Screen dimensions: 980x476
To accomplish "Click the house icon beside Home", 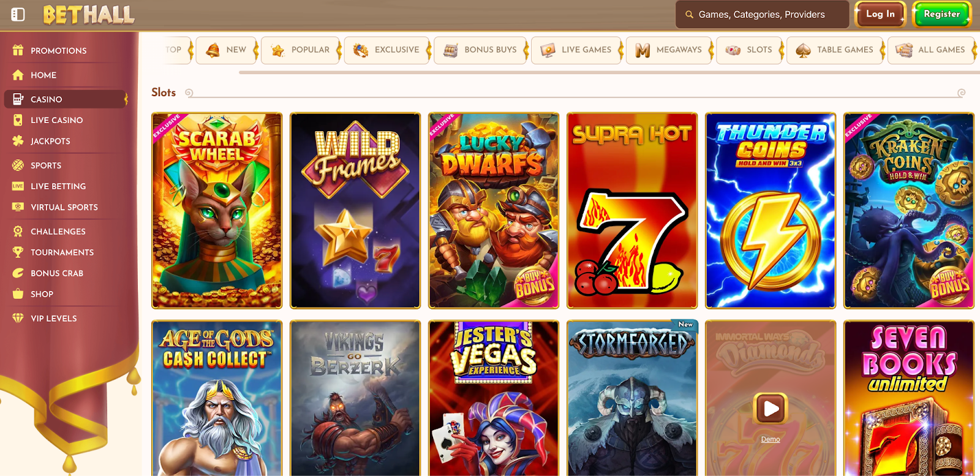I will 18,75.
